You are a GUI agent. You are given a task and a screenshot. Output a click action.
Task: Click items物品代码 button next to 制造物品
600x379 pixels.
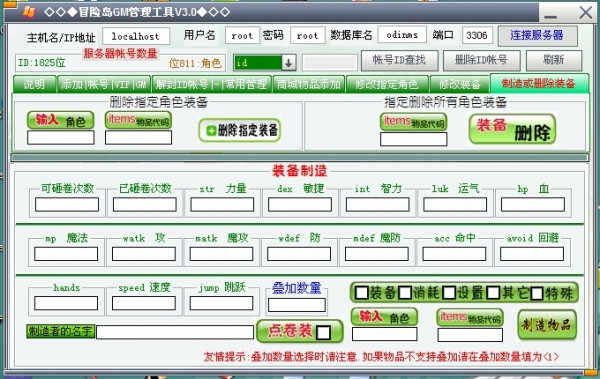pyautogui.click(x=470, y=317)
